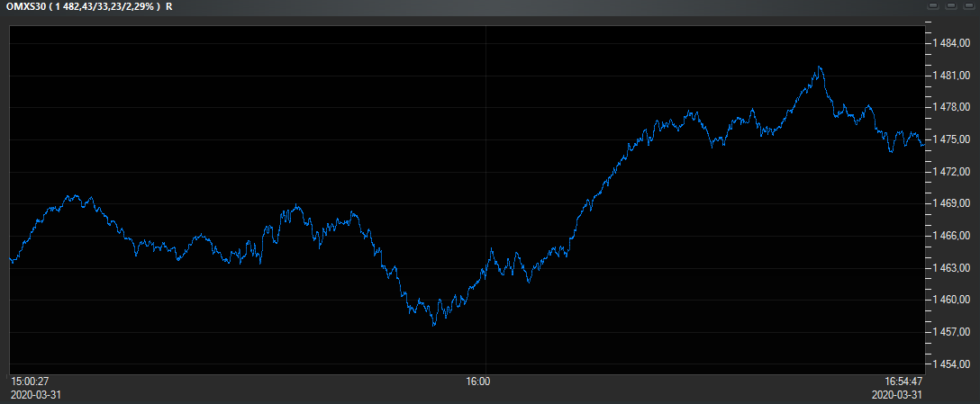Select the 1 472,00 price axis label
The width and height of the screenshot is (980, 404).
point(954,172)
